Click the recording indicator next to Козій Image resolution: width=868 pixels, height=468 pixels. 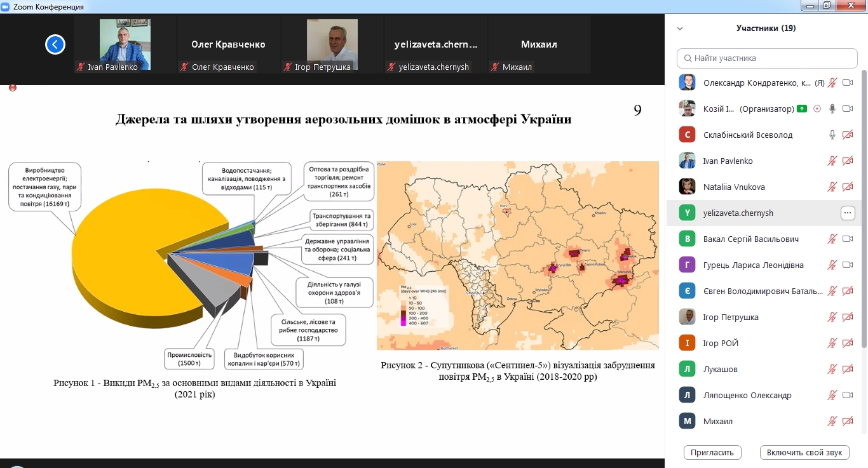817,109
